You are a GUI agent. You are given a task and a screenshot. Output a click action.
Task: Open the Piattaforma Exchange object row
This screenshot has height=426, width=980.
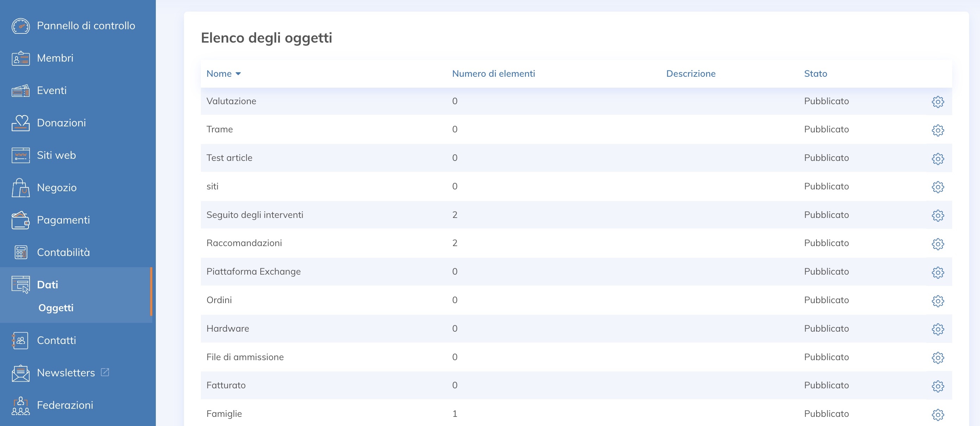[x=253, y=271]
